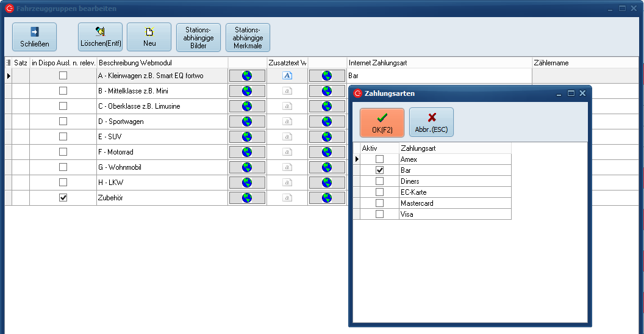Open first globe button for Kleinwagen row
Image resolution: width=644 pixels, height=334 pixels.
pos(247,76)
